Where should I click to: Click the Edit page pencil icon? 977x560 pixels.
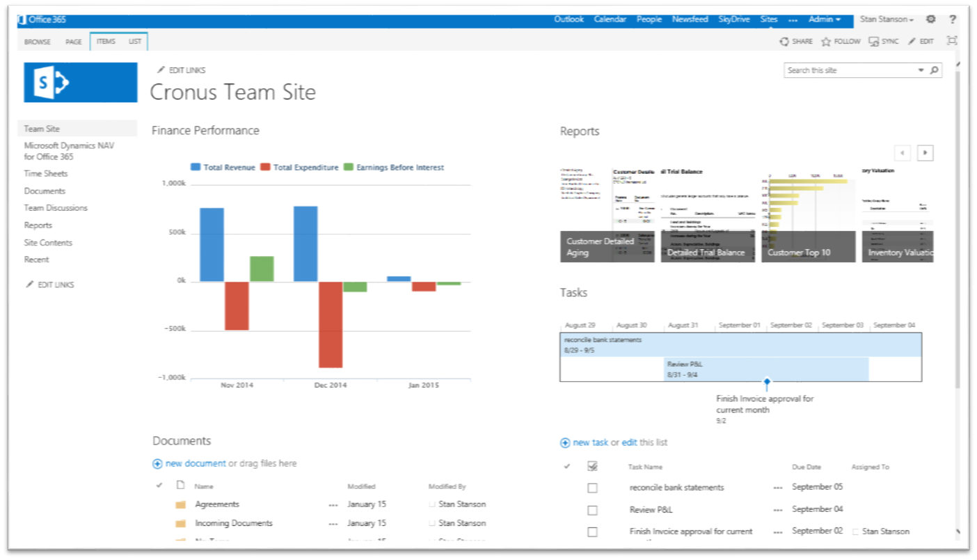point(912,42)
